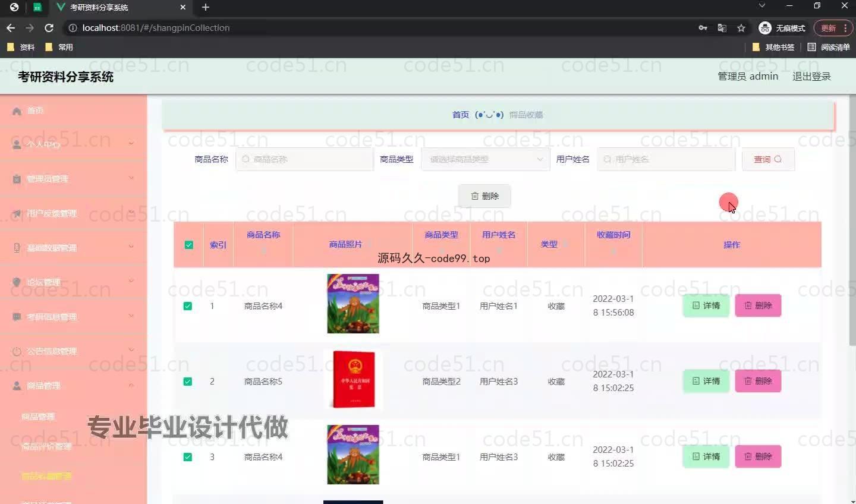
Task: Close the 考研资料分享系统 browser tab
Action: coord(182,7)
